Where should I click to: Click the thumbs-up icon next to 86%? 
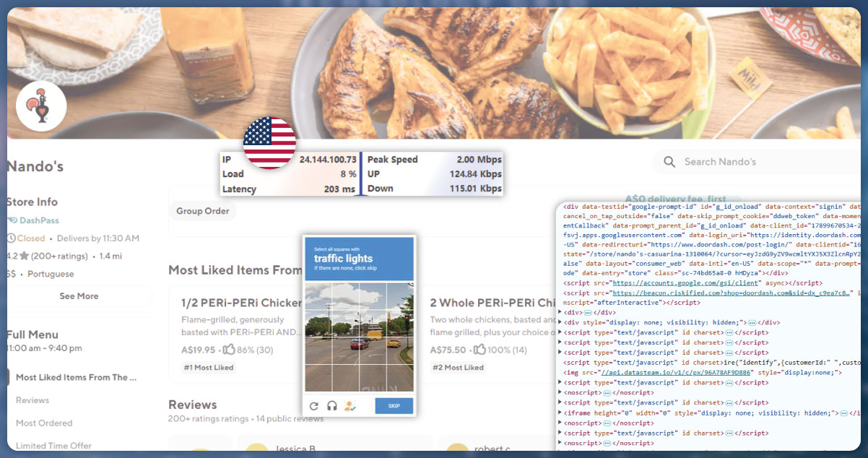point(228,350)
